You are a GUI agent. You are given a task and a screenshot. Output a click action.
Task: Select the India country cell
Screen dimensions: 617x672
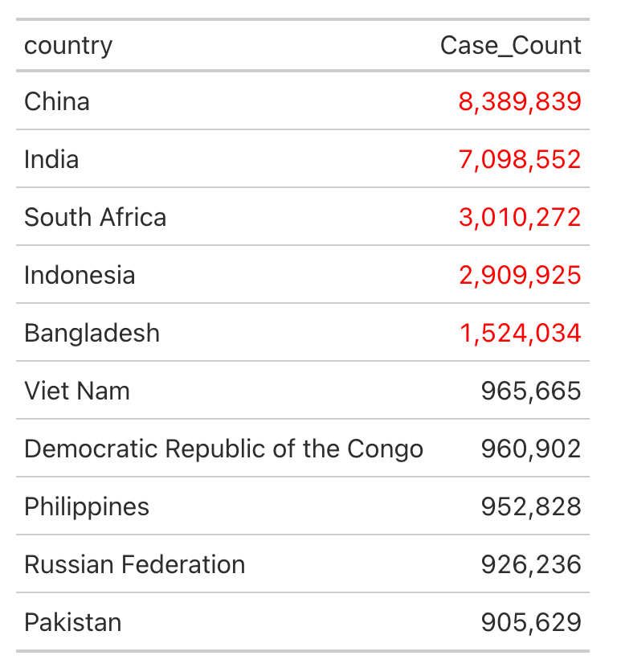pos(51,159)
